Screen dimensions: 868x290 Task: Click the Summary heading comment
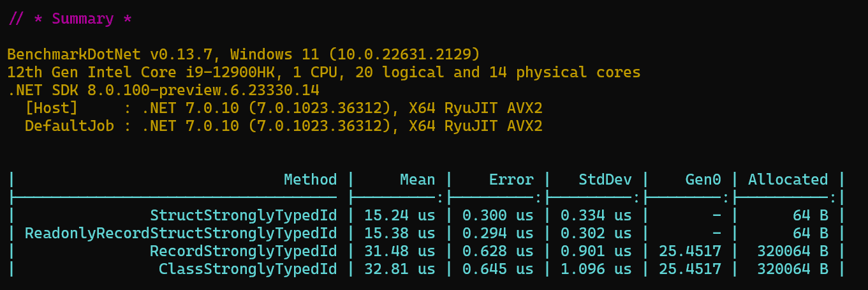[70, 19]
